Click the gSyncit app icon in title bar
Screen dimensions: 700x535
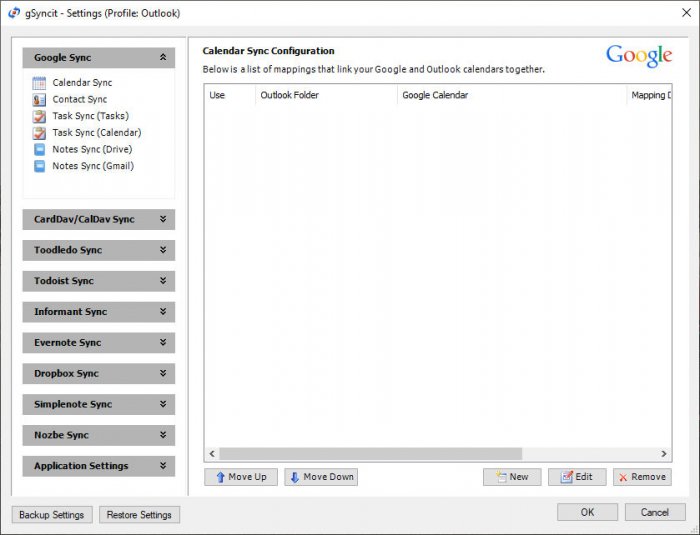(x=14, y=13)
